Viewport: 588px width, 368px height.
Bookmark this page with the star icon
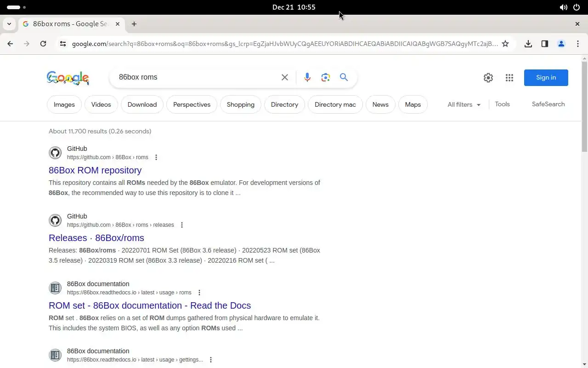[505, 44]
